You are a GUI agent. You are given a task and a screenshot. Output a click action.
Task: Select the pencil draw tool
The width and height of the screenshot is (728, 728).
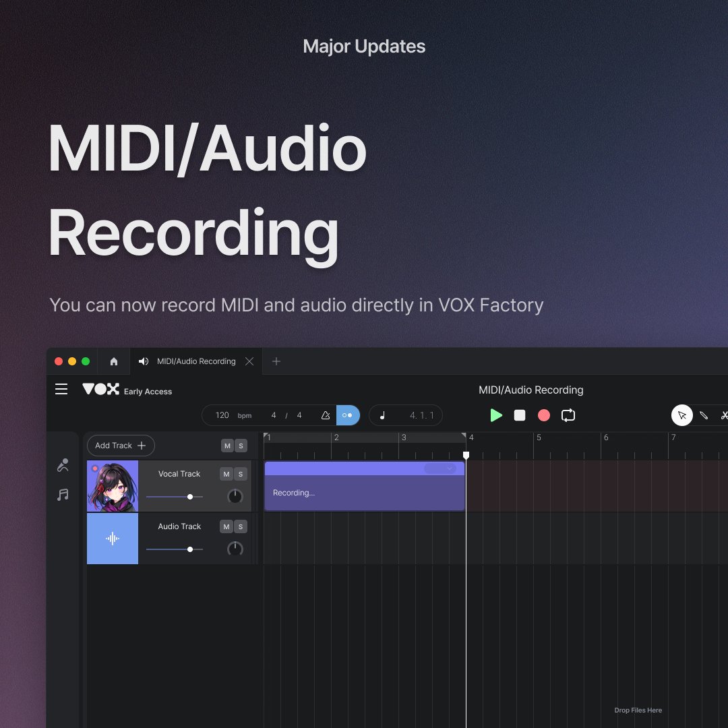pos(704,415)
